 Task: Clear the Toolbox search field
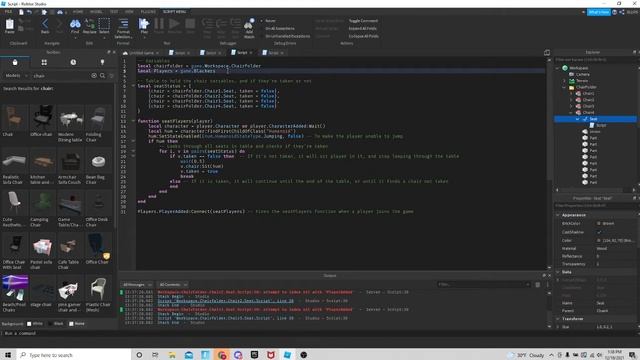click(94, 76)
